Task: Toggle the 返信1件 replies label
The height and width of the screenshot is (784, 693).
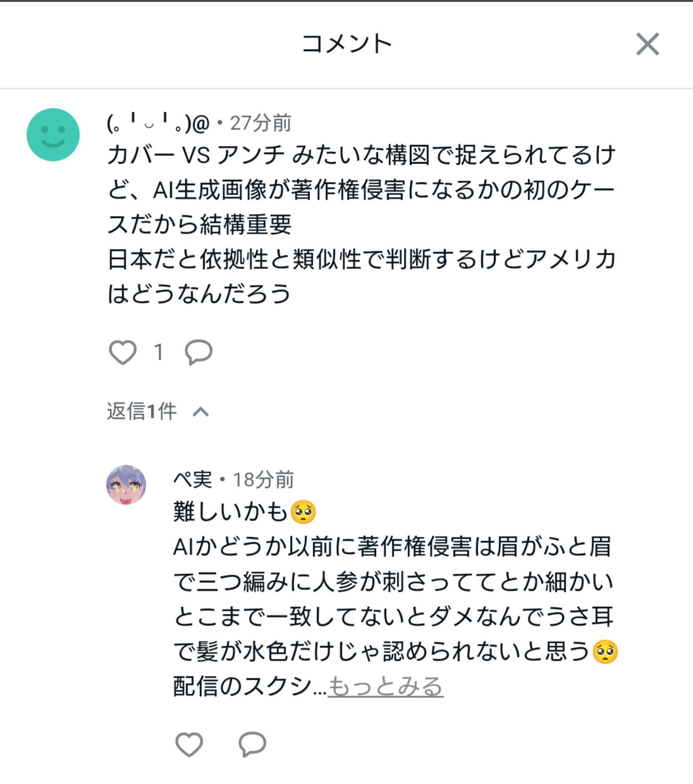Action: coord(142,411)
